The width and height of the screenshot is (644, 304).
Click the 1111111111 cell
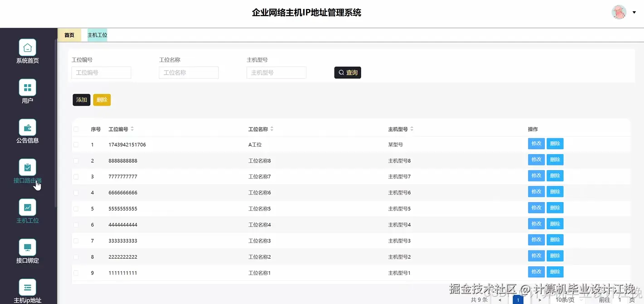(x=123, y=273)
